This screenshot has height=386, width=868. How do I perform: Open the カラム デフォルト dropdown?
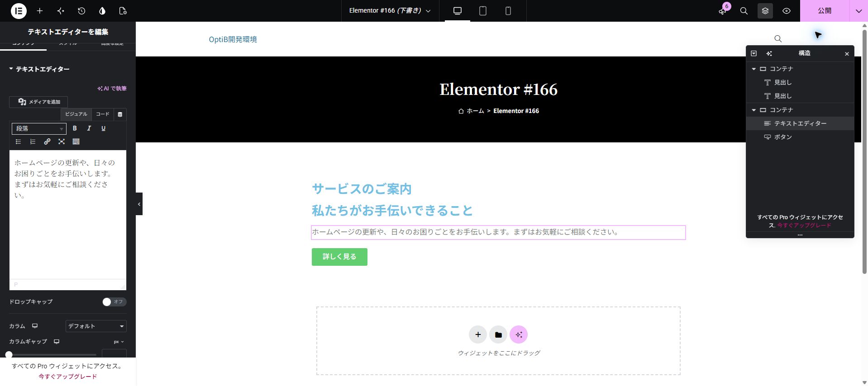coord(96,326)
